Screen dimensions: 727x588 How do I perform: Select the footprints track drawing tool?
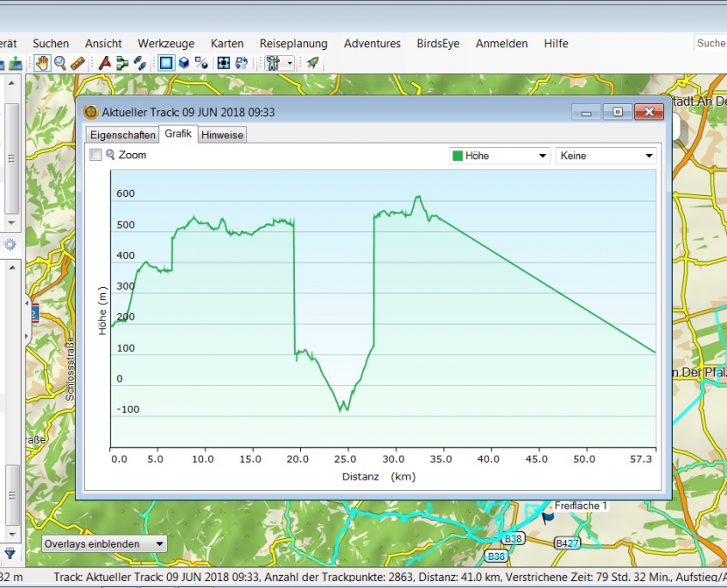coord(140,63)
